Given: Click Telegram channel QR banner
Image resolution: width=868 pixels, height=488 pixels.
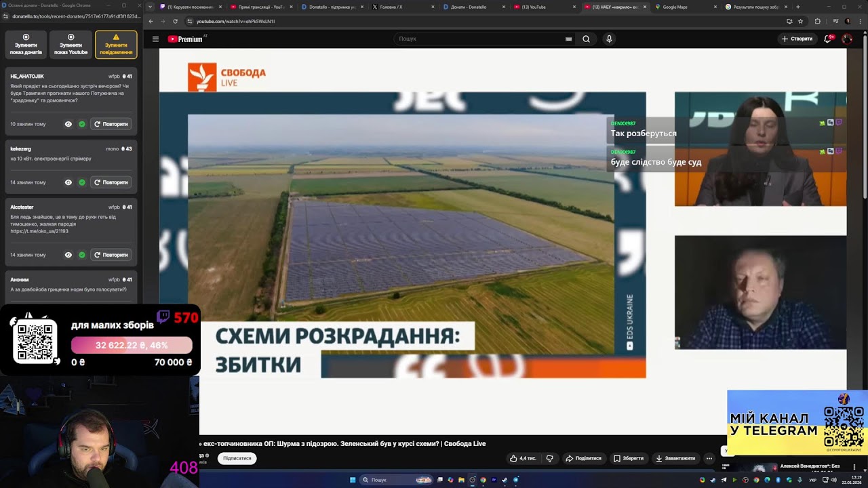Looking at the screenshot, I should [797, 422].
